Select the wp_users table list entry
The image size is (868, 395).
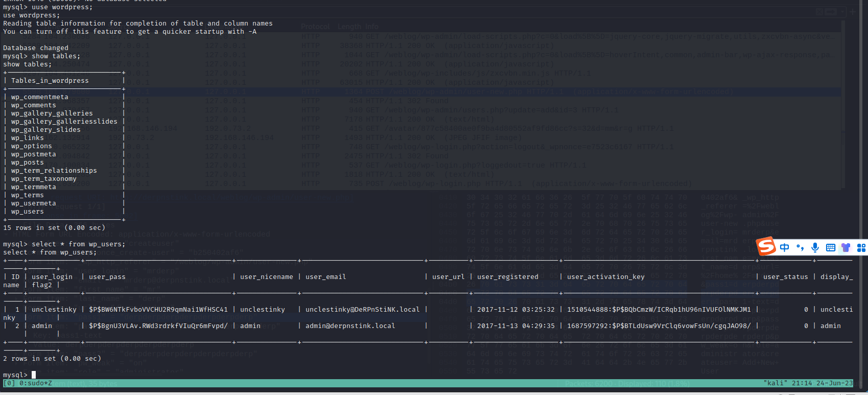[28, 212]
